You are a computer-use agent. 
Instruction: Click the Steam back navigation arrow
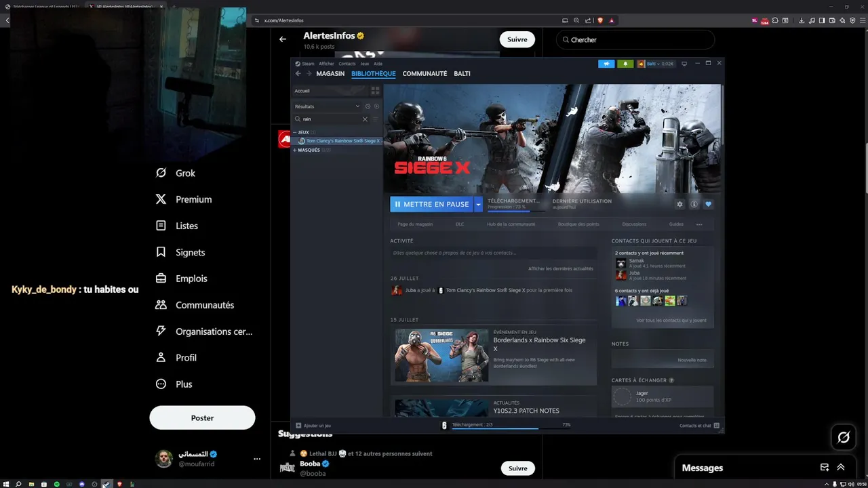click(298, 73)
